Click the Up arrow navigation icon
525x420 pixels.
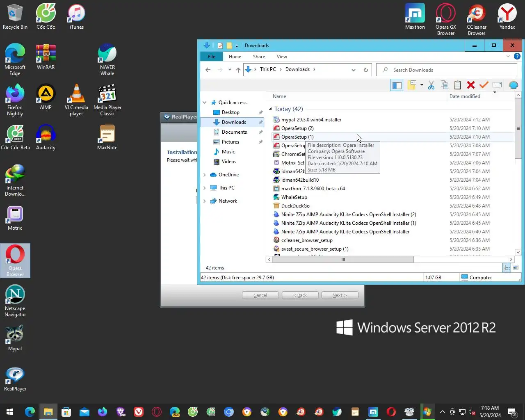click(x=238, y=70)
